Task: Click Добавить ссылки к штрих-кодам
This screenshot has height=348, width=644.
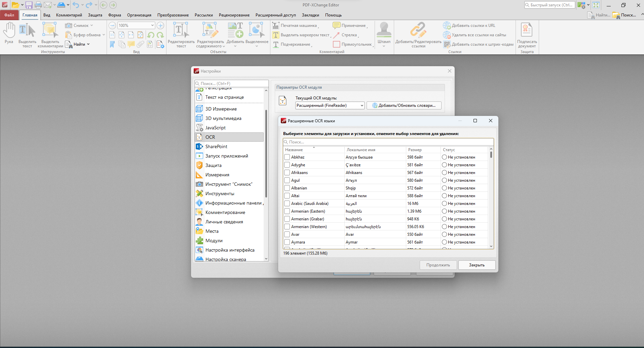Action: point(478,44)
